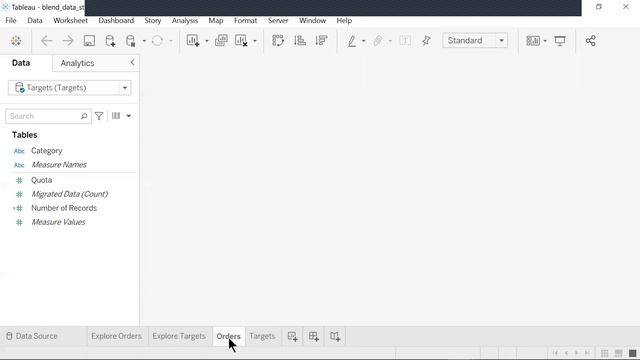Screen dimensions: 640x360
Task: Go to the Data Source tab
Action: pos(32,336)
